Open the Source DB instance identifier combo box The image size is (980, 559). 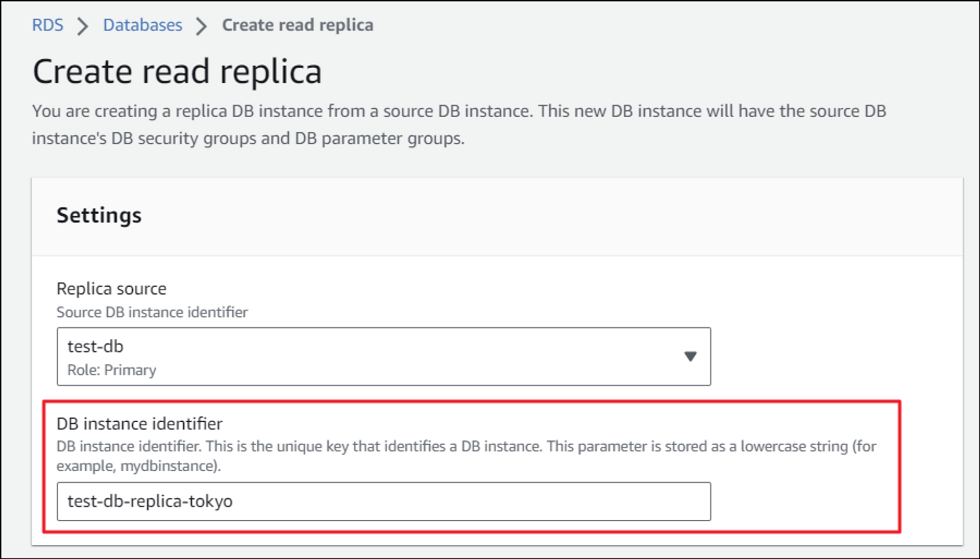click(x=383, y=356)
